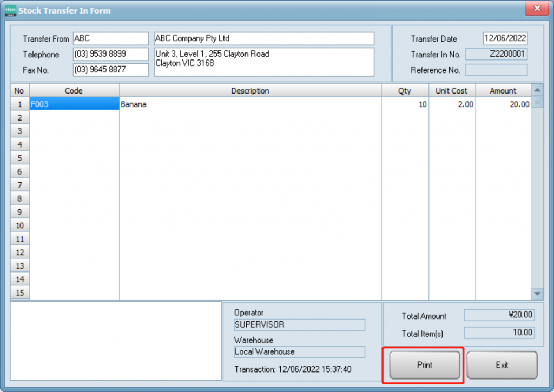
Task: Click the Description column header
Action: coord(250,91)
